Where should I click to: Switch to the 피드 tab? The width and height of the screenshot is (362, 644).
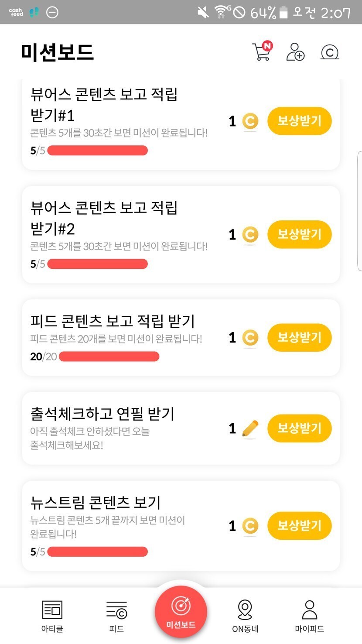[x=116, y=616]
